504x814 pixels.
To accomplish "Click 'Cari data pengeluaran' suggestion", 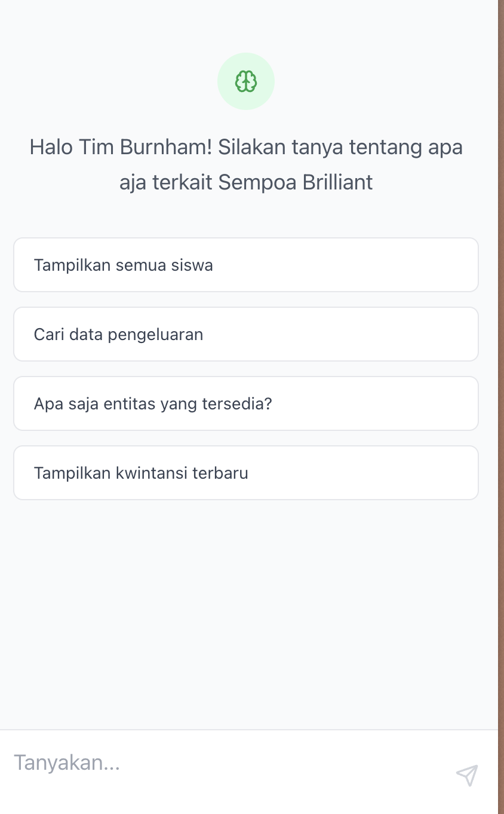I will [245, 334].
